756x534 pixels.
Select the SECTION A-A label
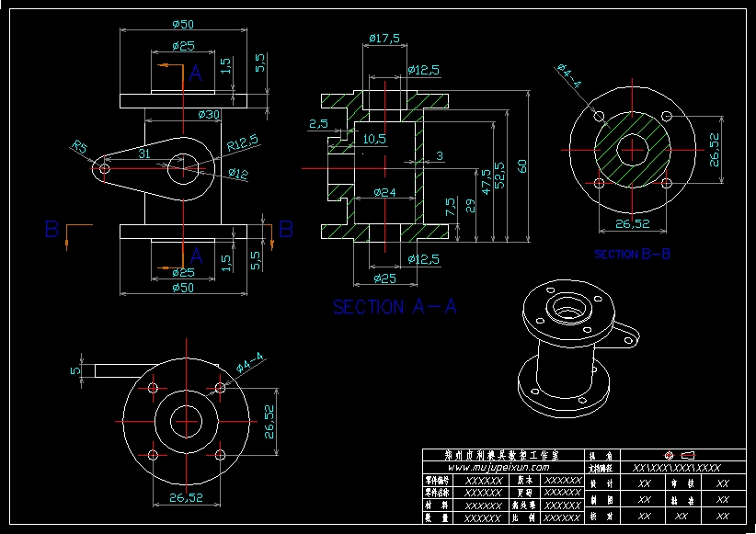[x=394, y=307]
